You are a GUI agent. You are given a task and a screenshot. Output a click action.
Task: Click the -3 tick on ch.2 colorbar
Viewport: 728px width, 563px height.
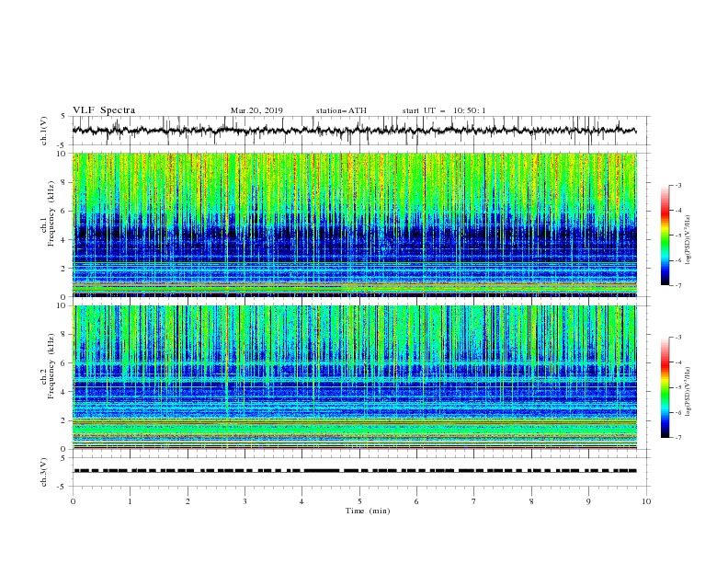(677, 338)
